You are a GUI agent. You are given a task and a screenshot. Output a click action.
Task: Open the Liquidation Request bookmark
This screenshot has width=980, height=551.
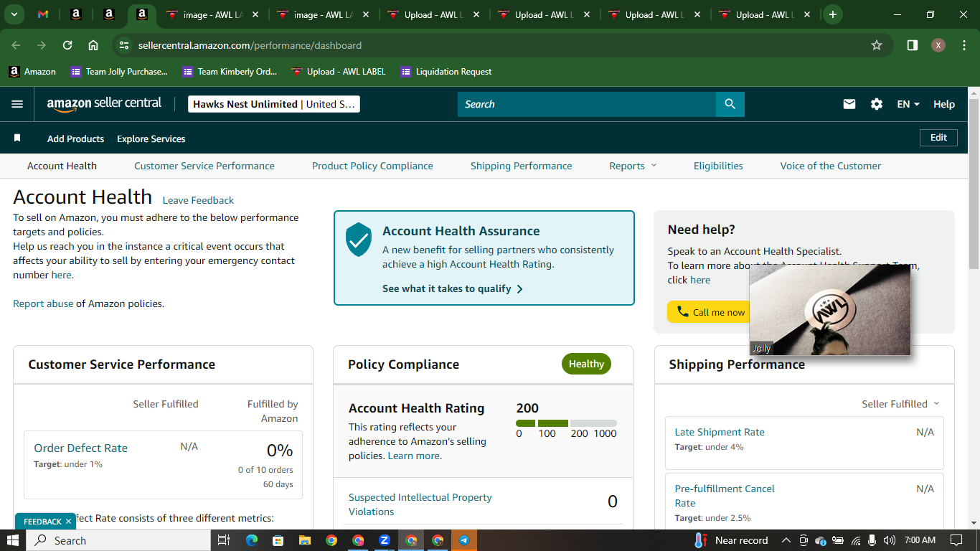tap(446, 72)
